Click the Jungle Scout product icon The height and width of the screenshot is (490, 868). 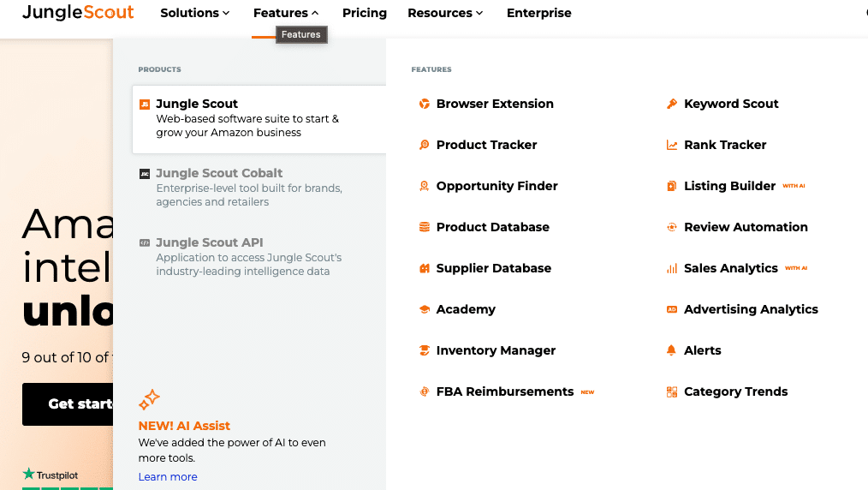click(x=145, y=105)
